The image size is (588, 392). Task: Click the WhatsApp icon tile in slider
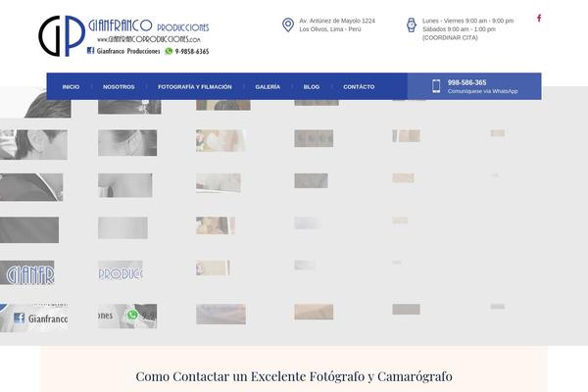coord(127,316)
